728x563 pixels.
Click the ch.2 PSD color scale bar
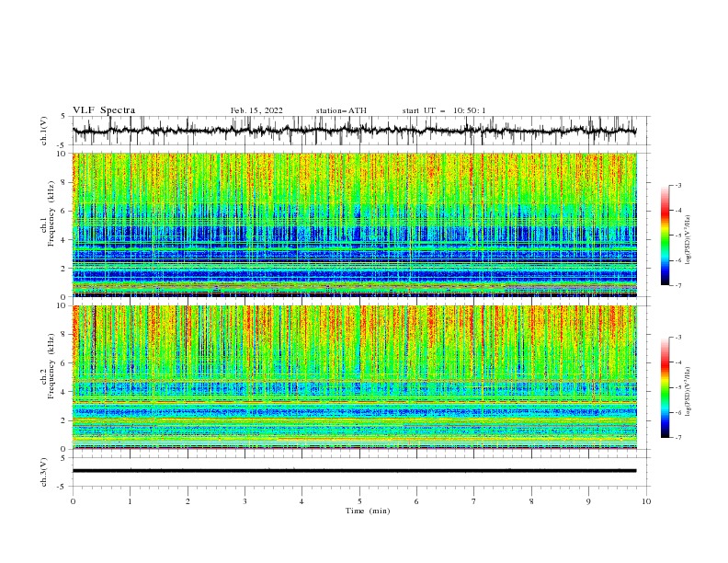[x=665, y=387]
